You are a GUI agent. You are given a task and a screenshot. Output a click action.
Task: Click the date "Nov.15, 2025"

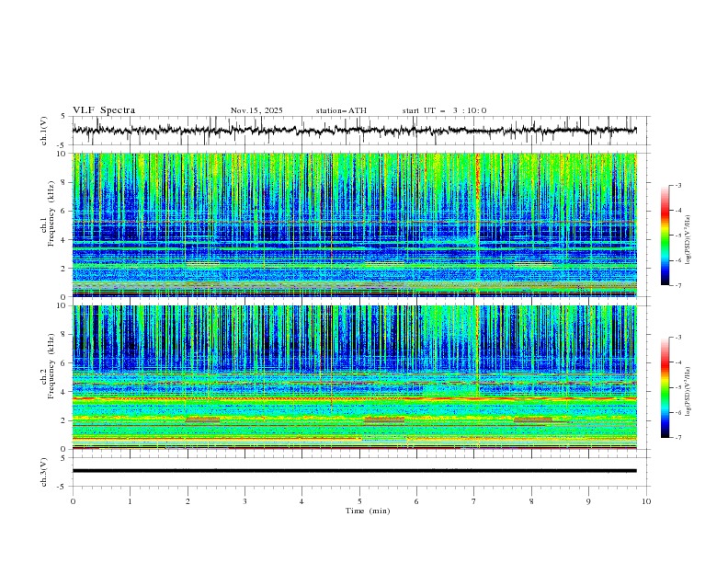pyautogui.click(x=256, y=110)
